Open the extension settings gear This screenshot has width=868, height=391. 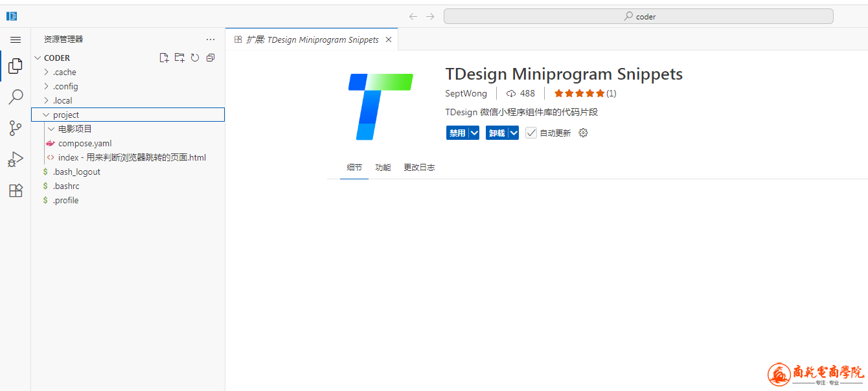583,133
